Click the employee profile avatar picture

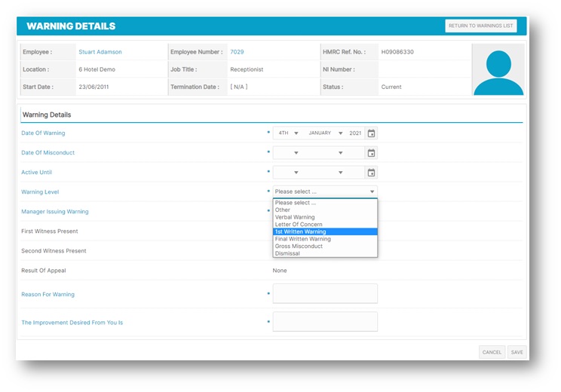pyautogui.click(x=498, y=69)
